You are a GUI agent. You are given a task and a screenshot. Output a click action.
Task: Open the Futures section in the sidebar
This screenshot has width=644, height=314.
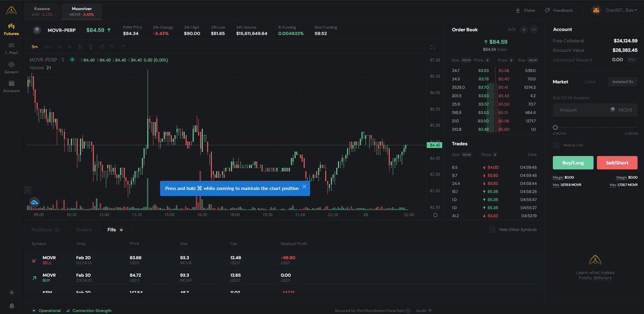pos(11,29)
